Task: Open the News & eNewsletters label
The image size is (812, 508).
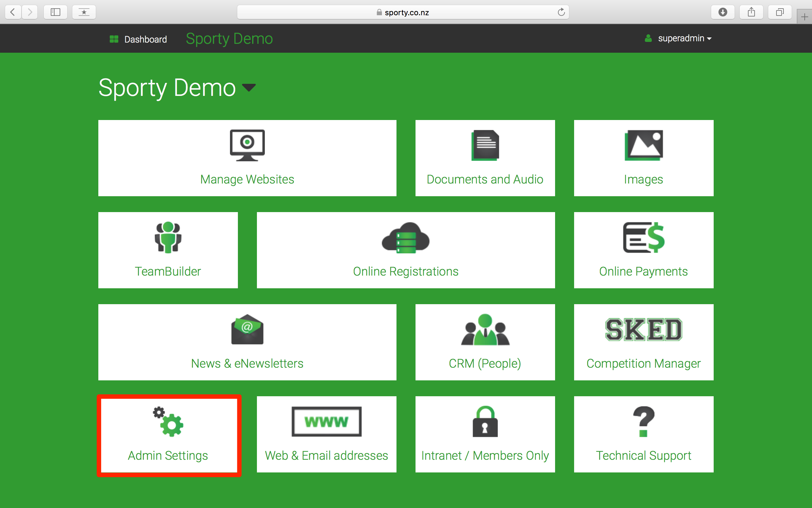Action: pyautogui.click(x=247, y=364)
